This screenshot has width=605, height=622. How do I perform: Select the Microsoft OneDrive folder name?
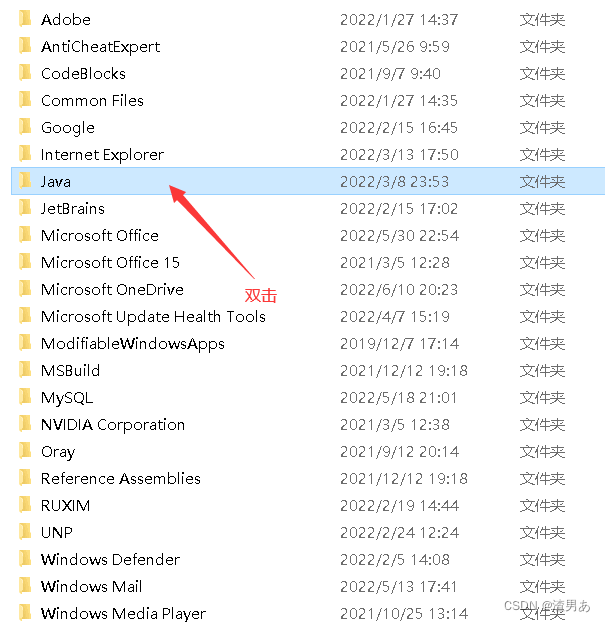[112, 289]
